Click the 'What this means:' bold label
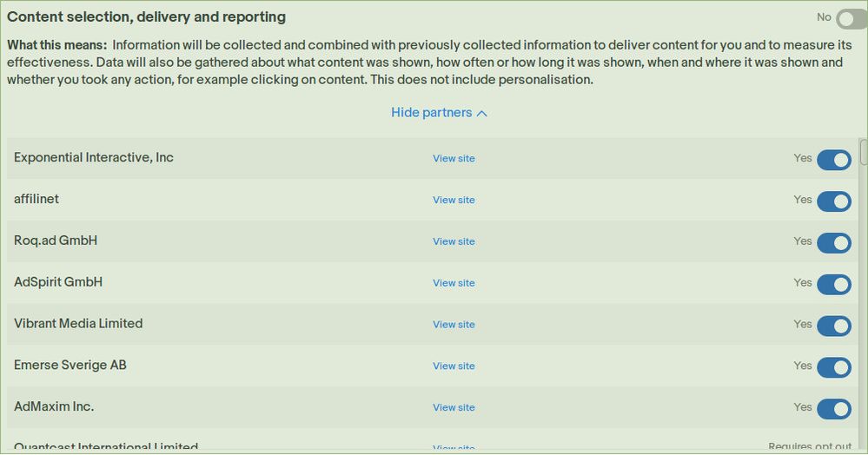The height and width of the screenshot is (455, 868). coord(57,45)
